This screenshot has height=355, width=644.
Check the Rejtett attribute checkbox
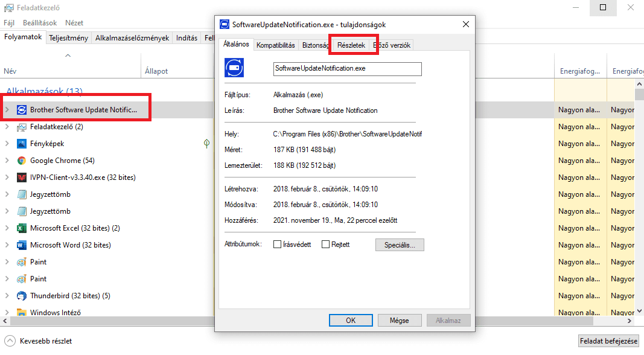[326, 245]
